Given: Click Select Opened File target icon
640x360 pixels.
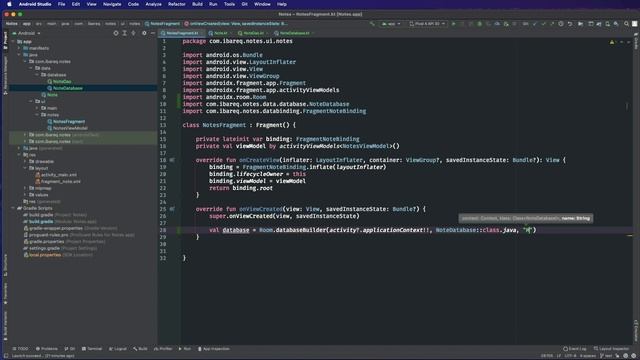Looking at the screenshot, I should pos(116,33).
